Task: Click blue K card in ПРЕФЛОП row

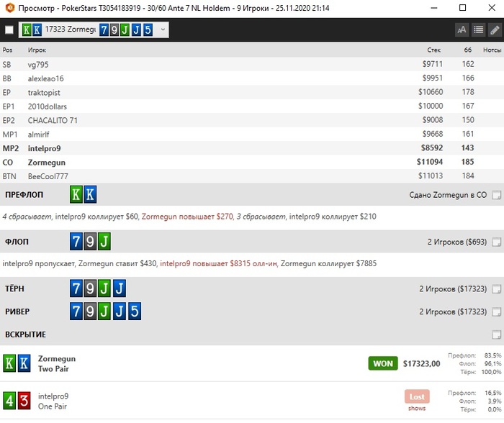Action: [90, 194]
